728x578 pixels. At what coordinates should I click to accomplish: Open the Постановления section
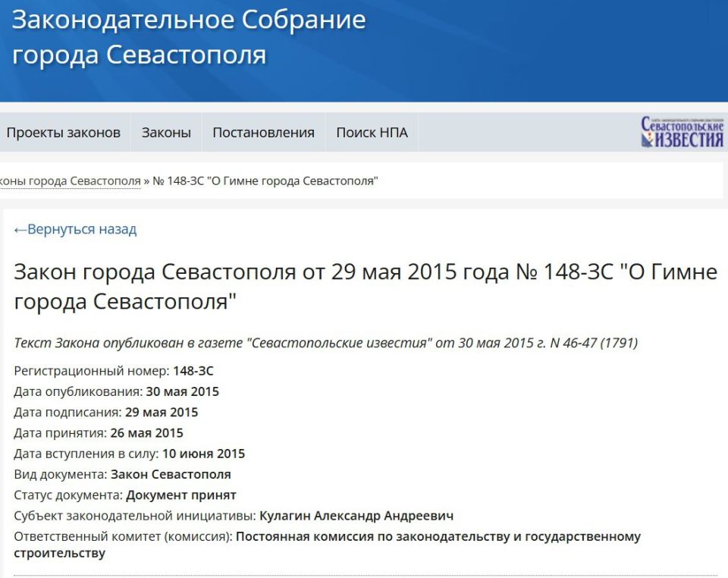(x=261, y=131)
